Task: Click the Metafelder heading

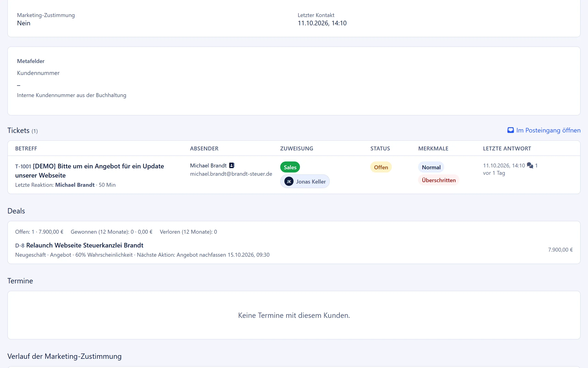Action: tap(31, 61)
